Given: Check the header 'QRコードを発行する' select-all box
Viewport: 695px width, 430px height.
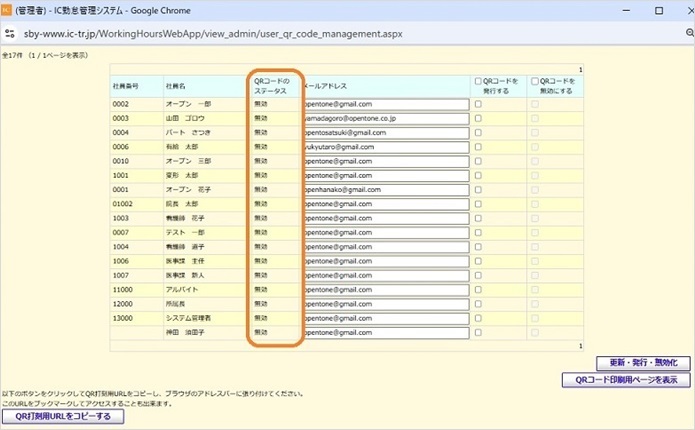Looking at the screenshot, I should tap(478, 81).
